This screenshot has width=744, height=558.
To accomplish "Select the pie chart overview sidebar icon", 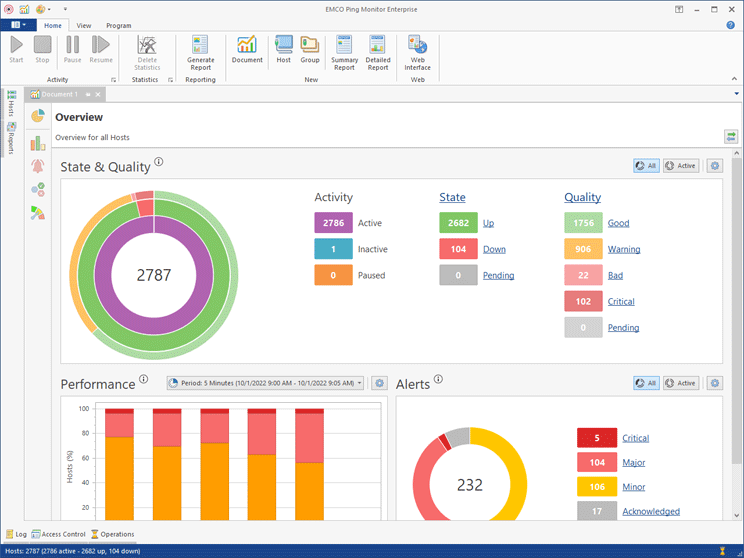I will coord(38,117).
